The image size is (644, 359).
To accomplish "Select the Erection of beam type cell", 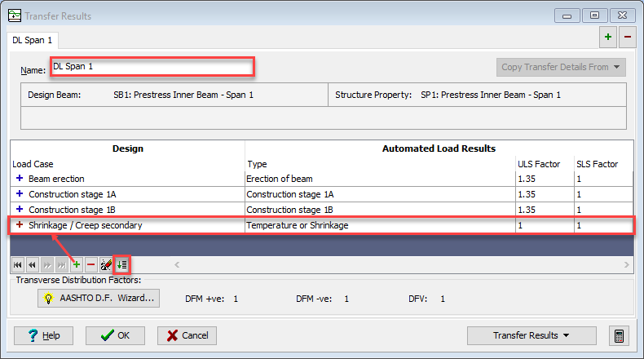I will click(380, 179).
